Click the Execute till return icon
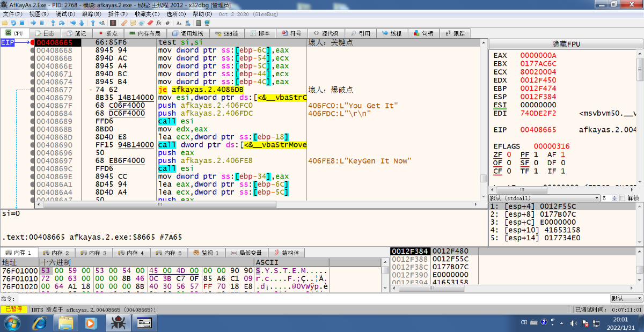This screenshot has width=644, height=332. 93,23
